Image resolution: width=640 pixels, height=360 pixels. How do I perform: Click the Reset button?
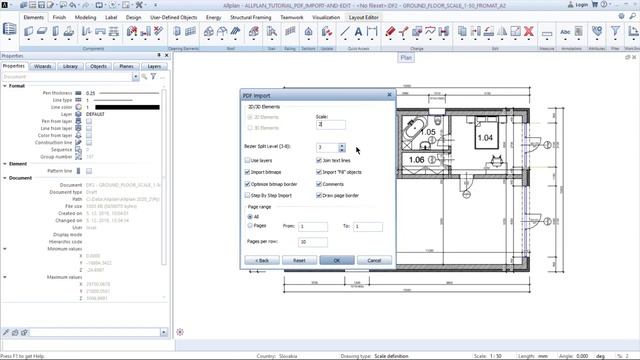299,260
